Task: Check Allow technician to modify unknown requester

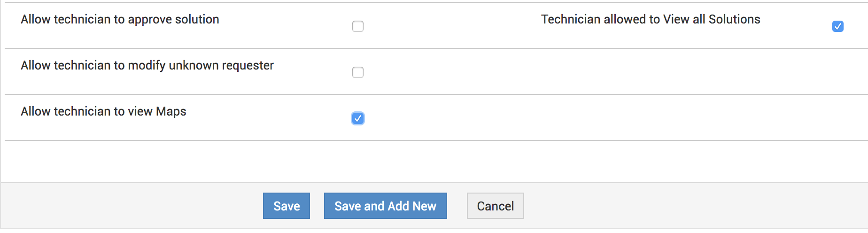Action: (358, 72)
